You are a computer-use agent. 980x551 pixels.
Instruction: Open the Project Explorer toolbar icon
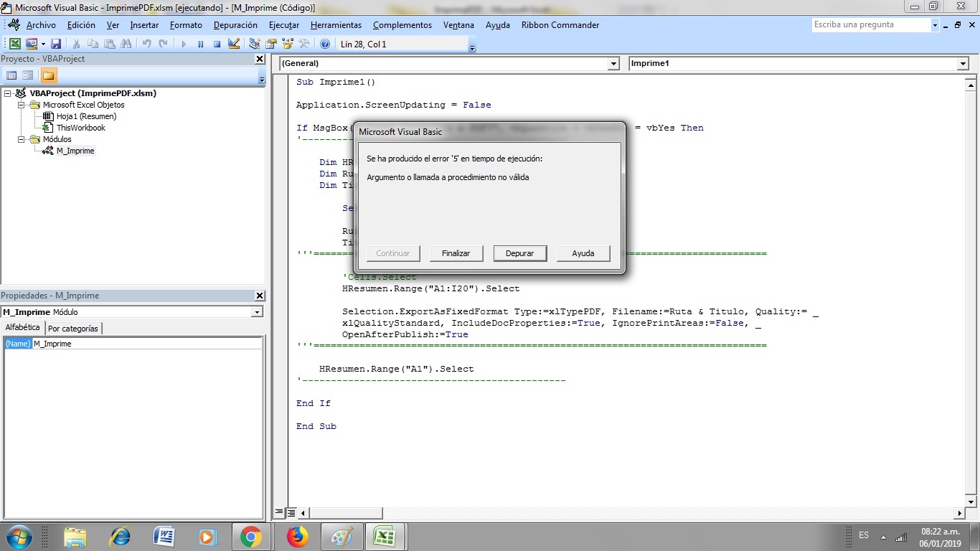coord(255,44)
